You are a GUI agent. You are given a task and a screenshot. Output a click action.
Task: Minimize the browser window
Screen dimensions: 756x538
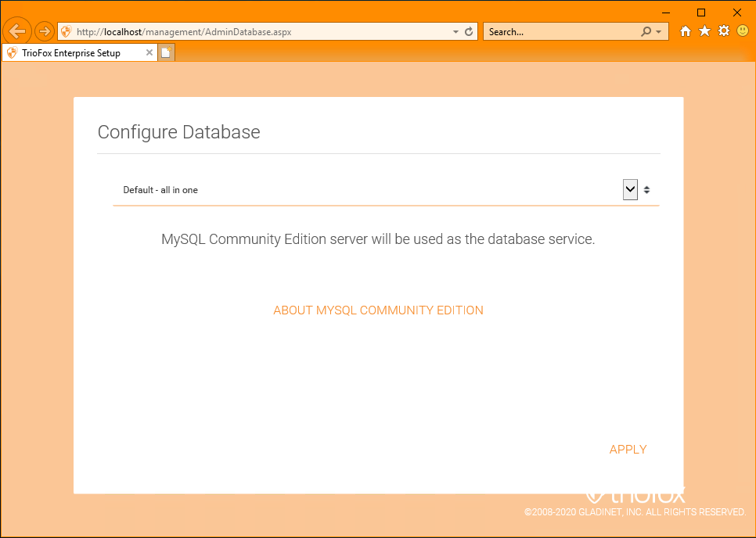[666, 13]
